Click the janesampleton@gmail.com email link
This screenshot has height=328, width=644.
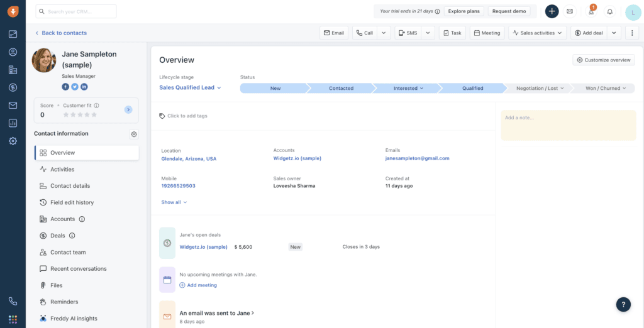coord(418,158)
